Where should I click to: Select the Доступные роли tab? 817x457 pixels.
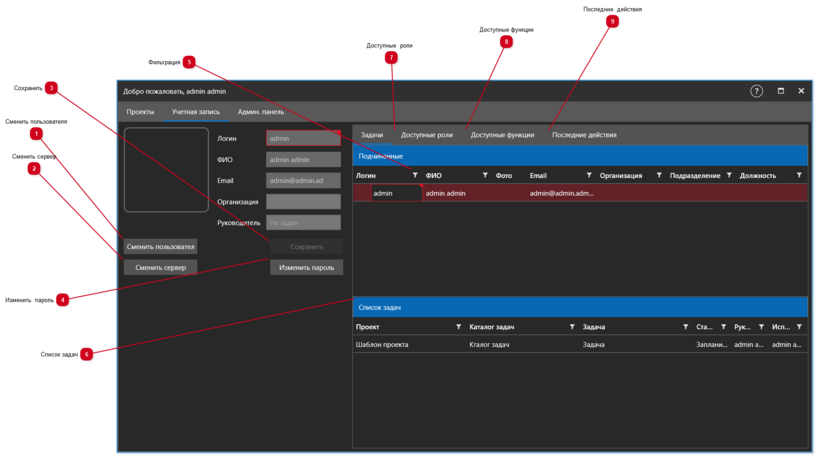click(x=426, y=134)
